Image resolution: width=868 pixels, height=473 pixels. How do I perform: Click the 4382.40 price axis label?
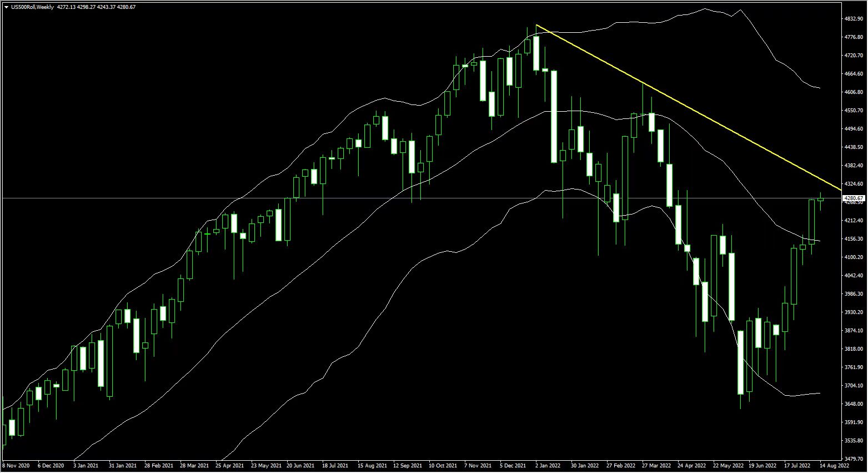852,166
